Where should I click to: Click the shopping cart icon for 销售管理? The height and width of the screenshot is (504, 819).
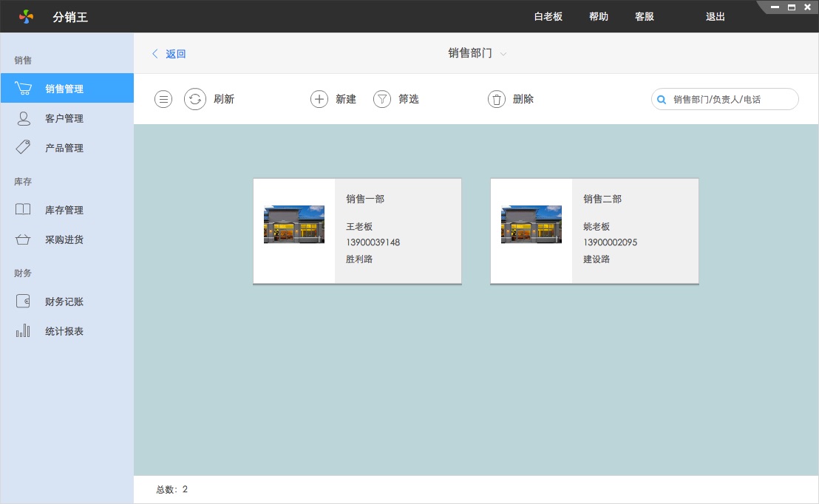(x=24, y=89)
